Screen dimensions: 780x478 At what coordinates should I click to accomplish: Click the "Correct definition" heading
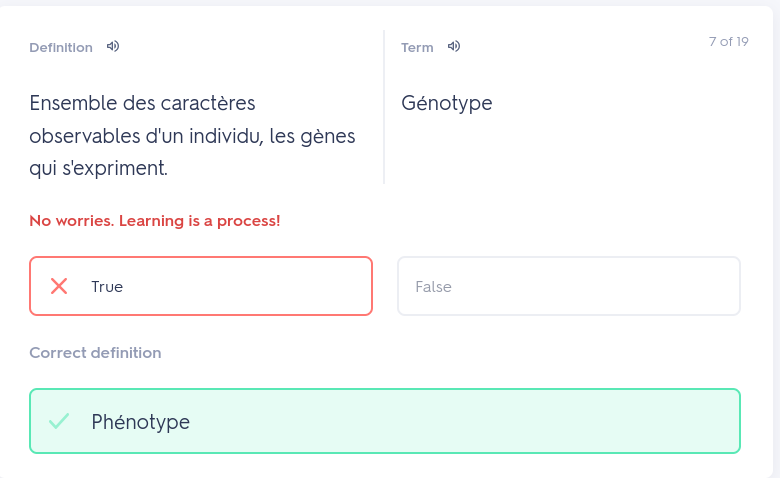pyautogui.click(x=95, y=353)
